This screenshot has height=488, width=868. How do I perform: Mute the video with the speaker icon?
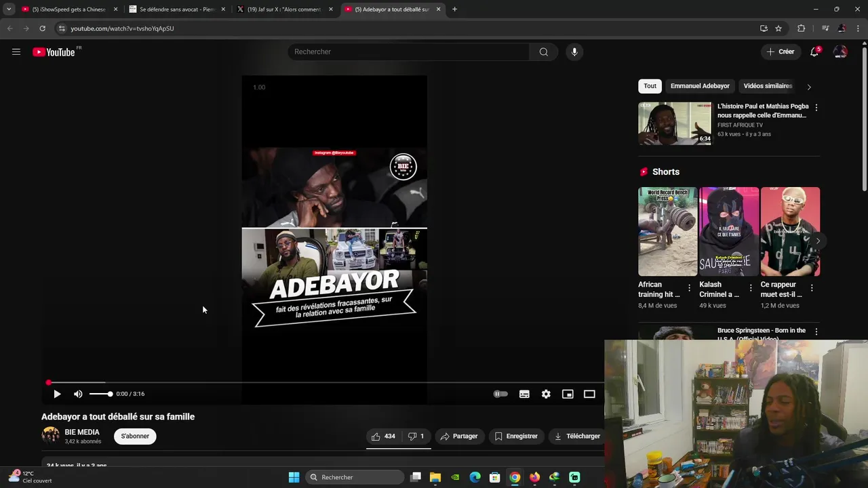[78, 394]
